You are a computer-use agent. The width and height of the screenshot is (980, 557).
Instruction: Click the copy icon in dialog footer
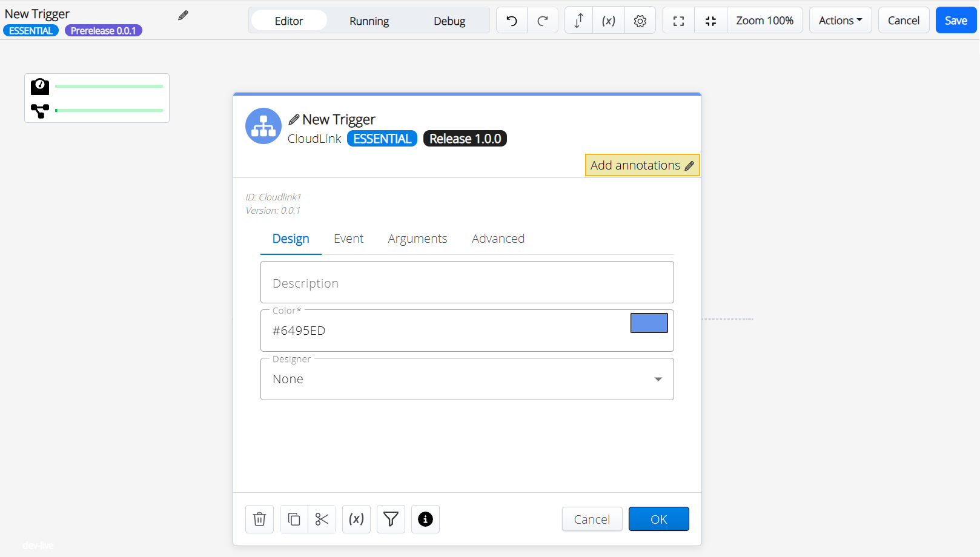(x=294, y=519)
